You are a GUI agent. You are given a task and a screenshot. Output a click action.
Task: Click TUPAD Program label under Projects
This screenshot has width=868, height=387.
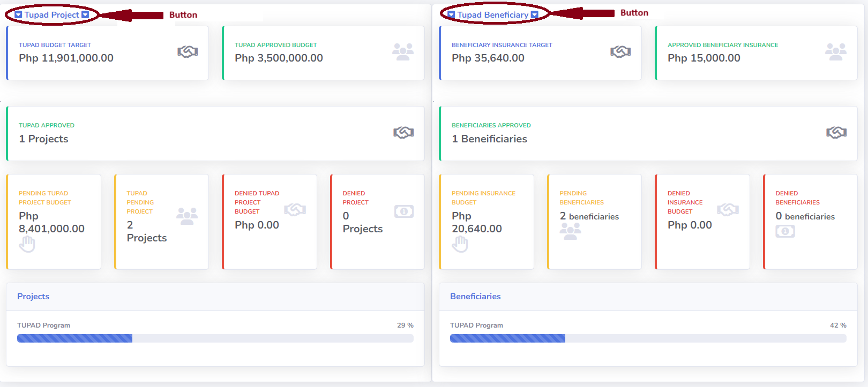[43, 325]
